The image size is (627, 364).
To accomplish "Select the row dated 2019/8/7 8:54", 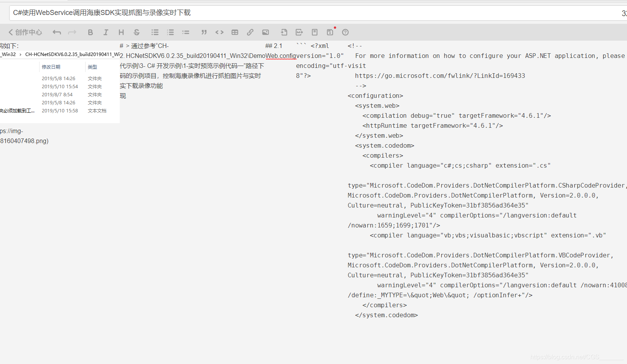I will [60, 95].
